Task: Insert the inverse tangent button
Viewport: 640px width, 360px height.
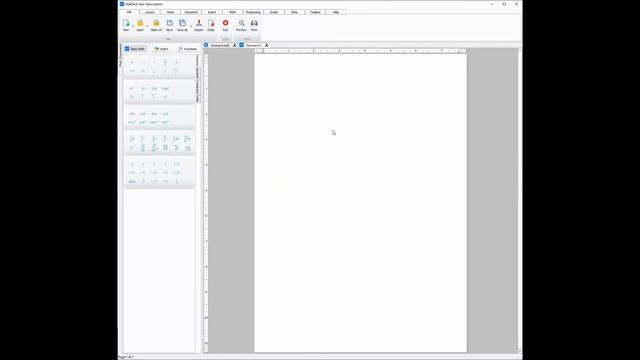Action: 154,122
